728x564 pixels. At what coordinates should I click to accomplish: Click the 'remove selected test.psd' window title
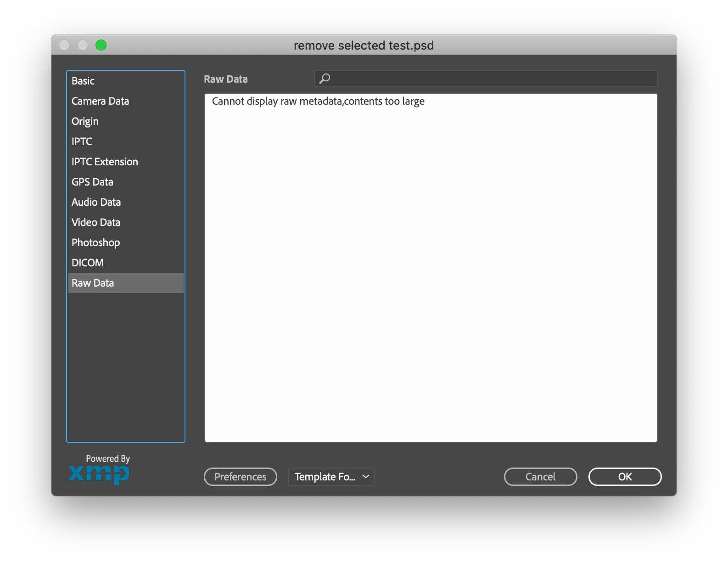pos(364,45)
